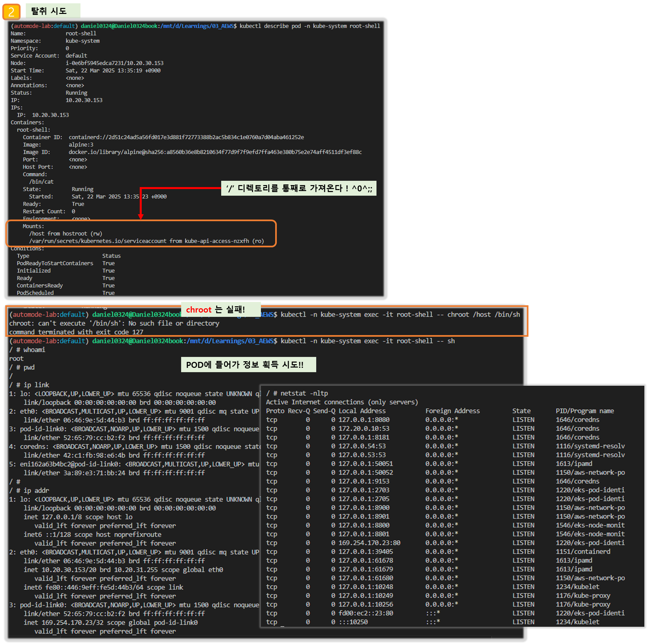Click the 'command terminated with exit code 127' line
Image resolution: width=648 pixels, height=644 pixels.
76,332
